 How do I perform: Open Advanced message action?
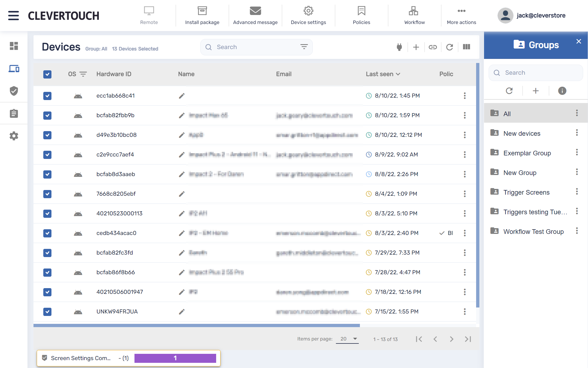pyautogui.click(x=255, y=16)
